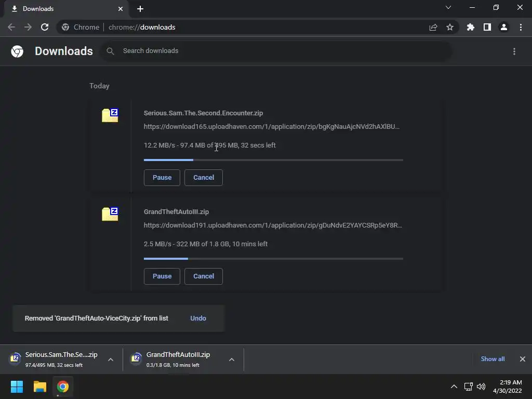Click the Serious.Sam.The.Second.Encounter.zip file name
The height and width of the screenshot is (399, 532).
[x=203, y=113]
